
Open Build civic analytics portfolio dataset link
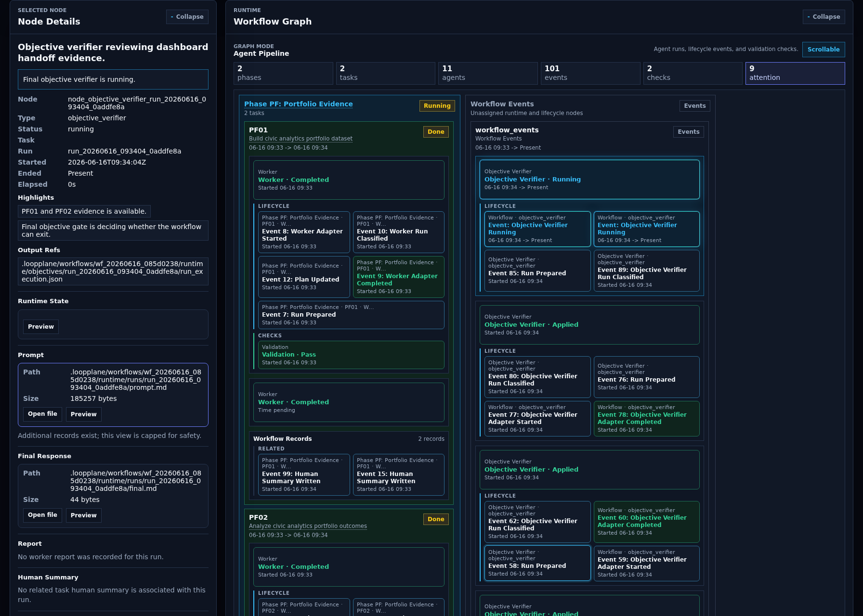[301, 139]
